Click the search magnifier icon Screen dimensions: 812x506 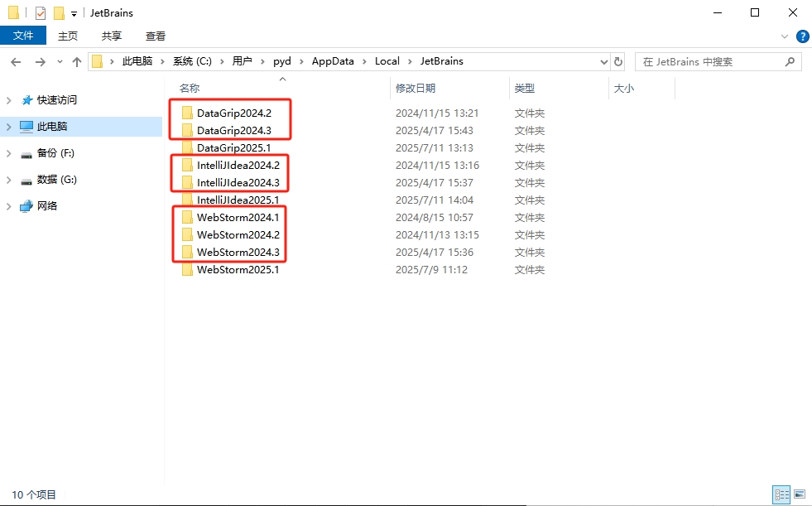[789, 61]
